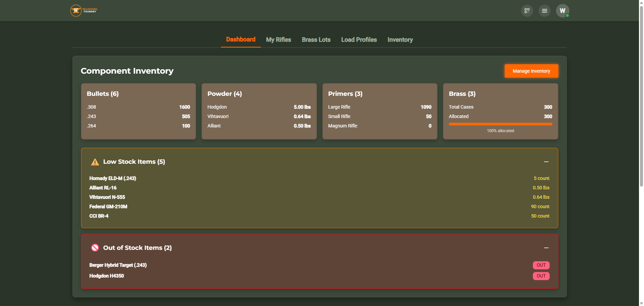Open the My Rifles tab
This screenshot has height=306, width=644.
tap(278, 40)
